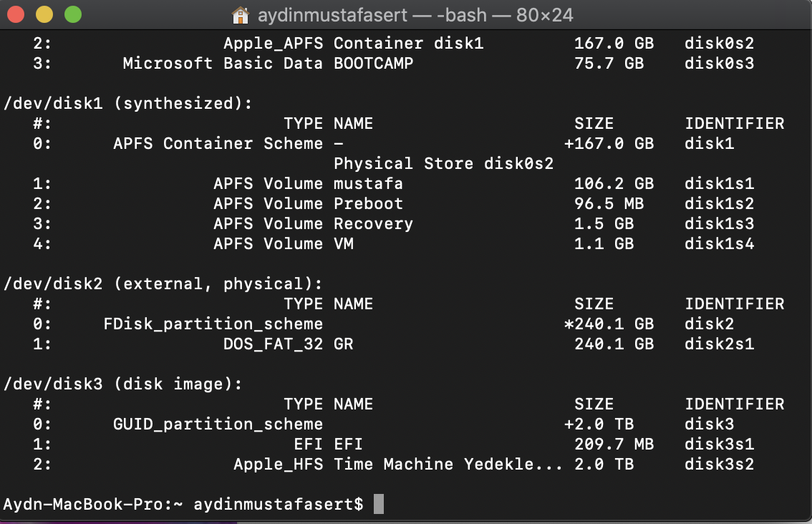Click the /dev/disk3 (disk image) header

[x=123, y=384]
